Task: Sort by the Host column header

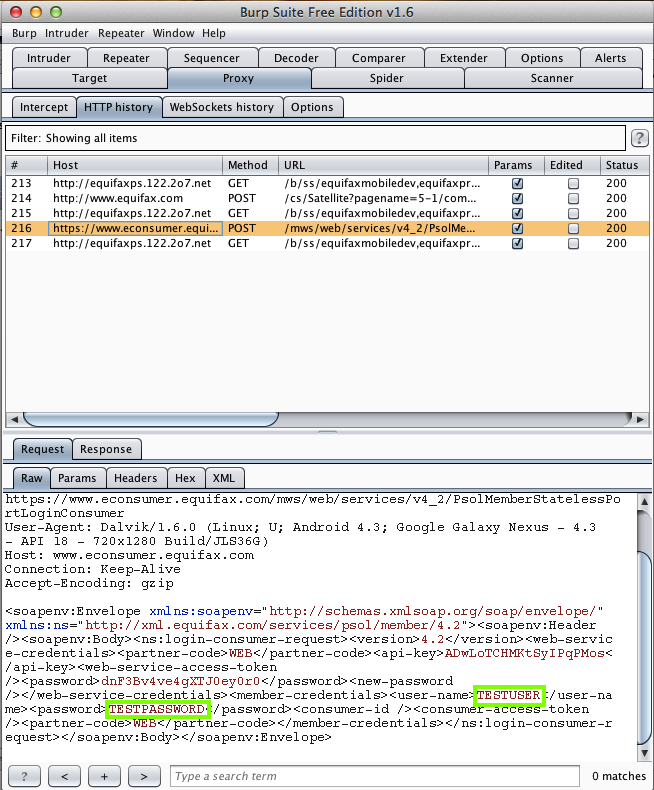Action: (x=135, y=165)
